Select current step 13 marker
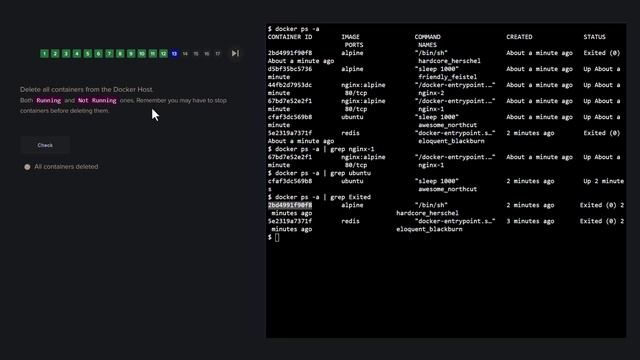Screen dimensions: 640x360 click(174, 53)
